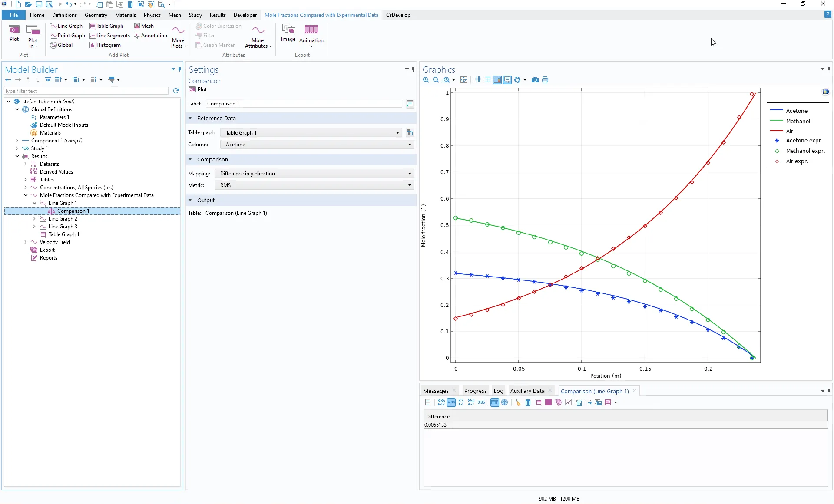
Task: Open the Physics ribbon tab
Action: tap(152, 15)
